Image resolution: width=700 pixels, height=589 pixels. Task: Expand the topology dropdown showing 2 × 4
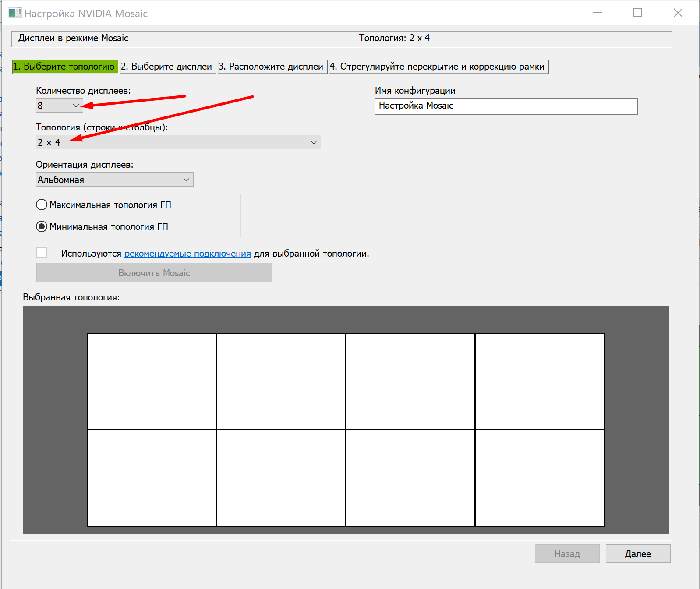click(x=178, y=142)
